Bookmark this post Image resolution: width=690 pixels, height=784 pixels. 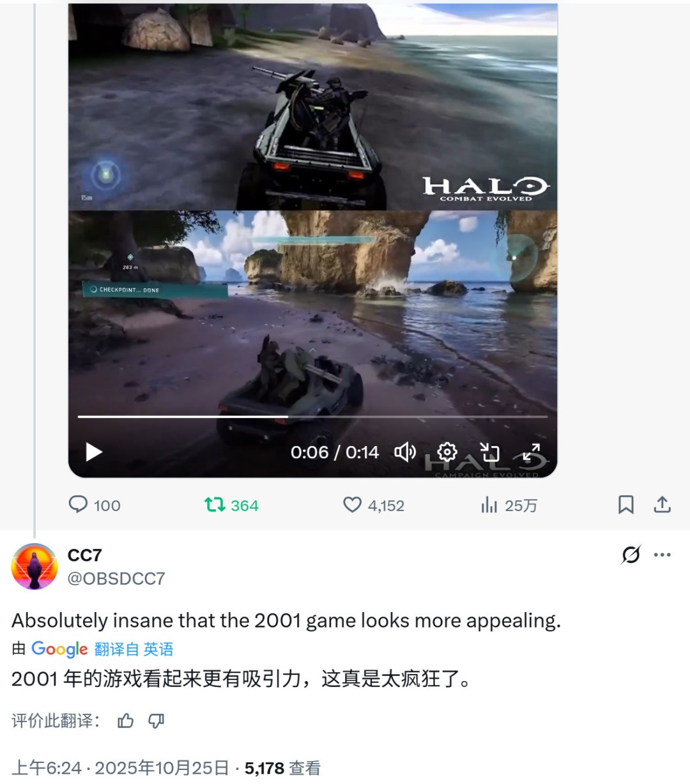click(x=626, y=505)
